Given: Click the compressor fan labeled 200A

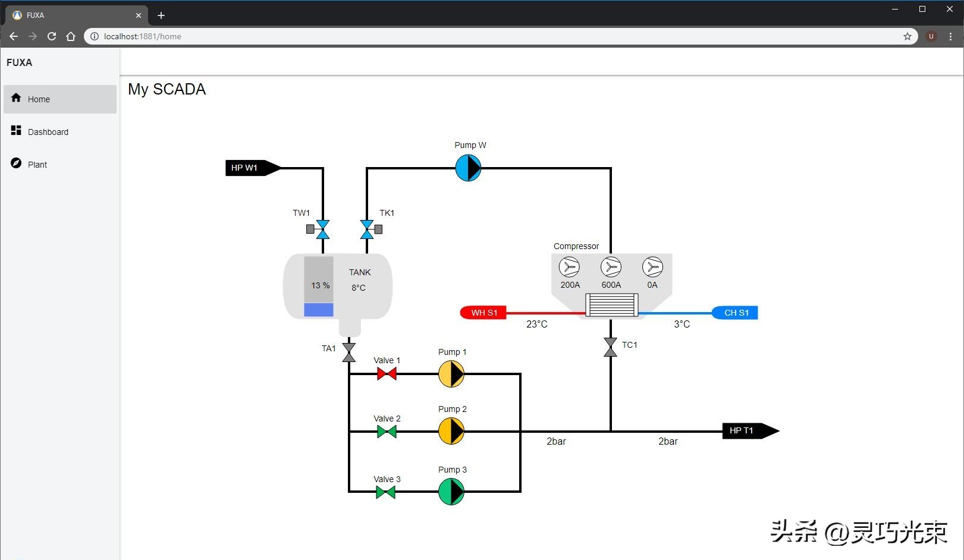Looking at the screenshot, I should (x=569, y=268).
